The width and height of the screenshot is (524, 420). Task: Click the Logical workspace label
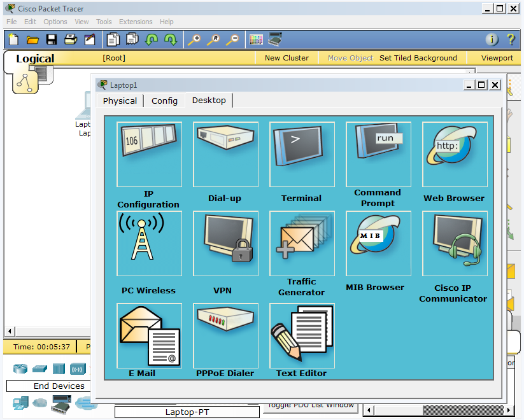(x=35, y=59)
